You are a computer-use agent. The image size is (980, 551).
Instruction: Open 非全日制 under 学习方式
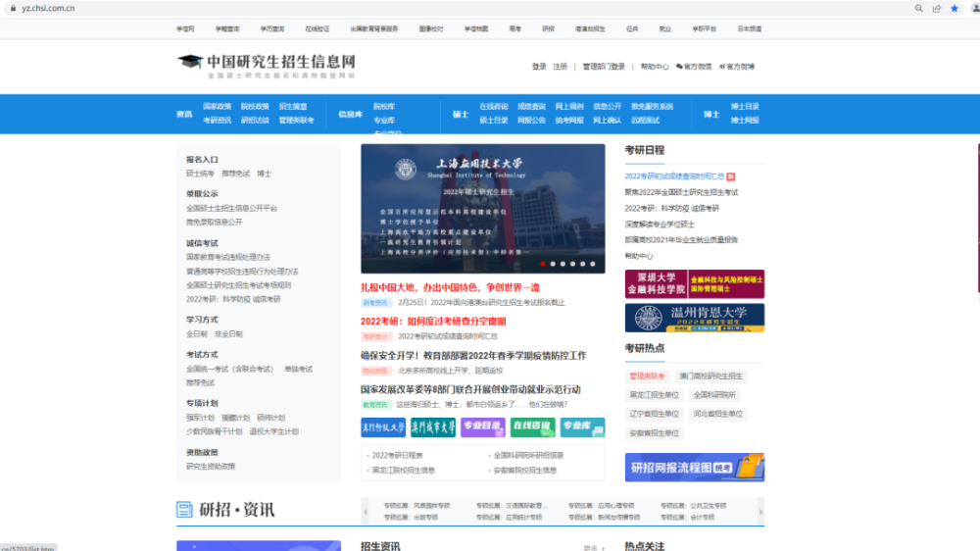tap(228, 334)
